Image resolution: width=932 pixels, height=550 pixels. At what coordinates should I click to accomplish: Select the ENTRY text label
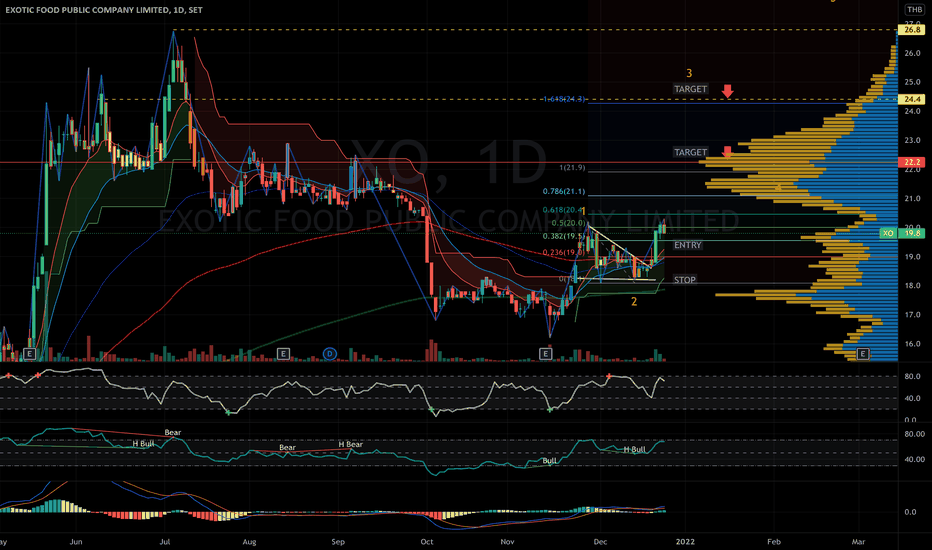coord(688,245)
